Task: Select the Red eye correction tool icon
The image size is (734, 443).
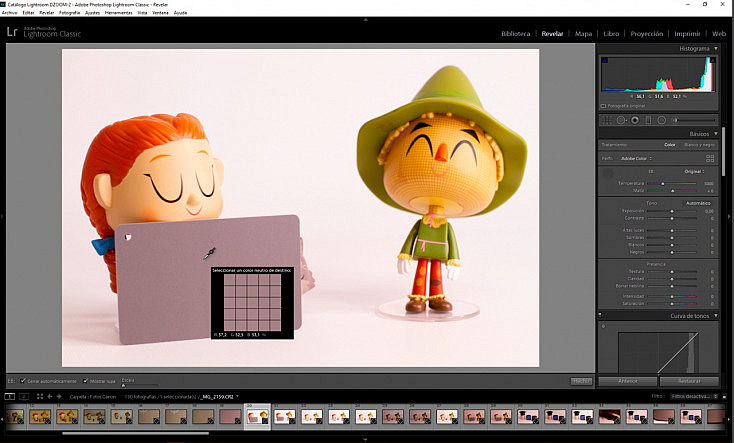Action: tap(635, 120)
